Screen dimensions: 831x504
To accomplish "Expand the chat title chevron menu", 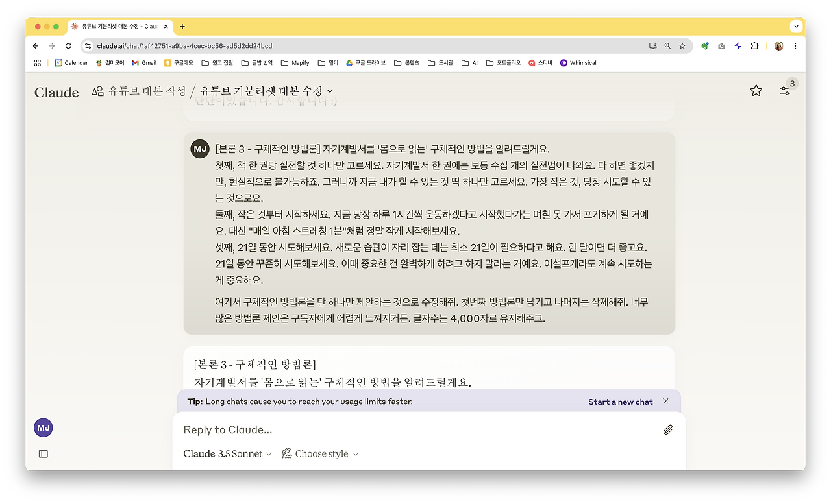I will [x=330, y=91].
